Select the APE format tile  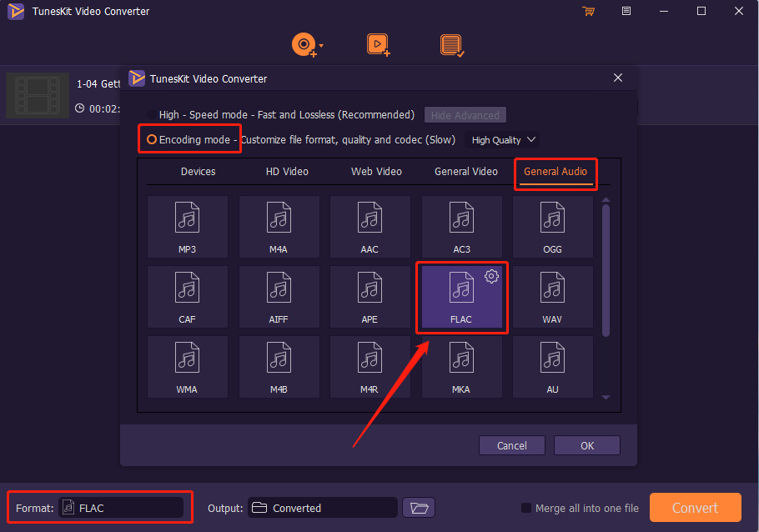[369, 297]
